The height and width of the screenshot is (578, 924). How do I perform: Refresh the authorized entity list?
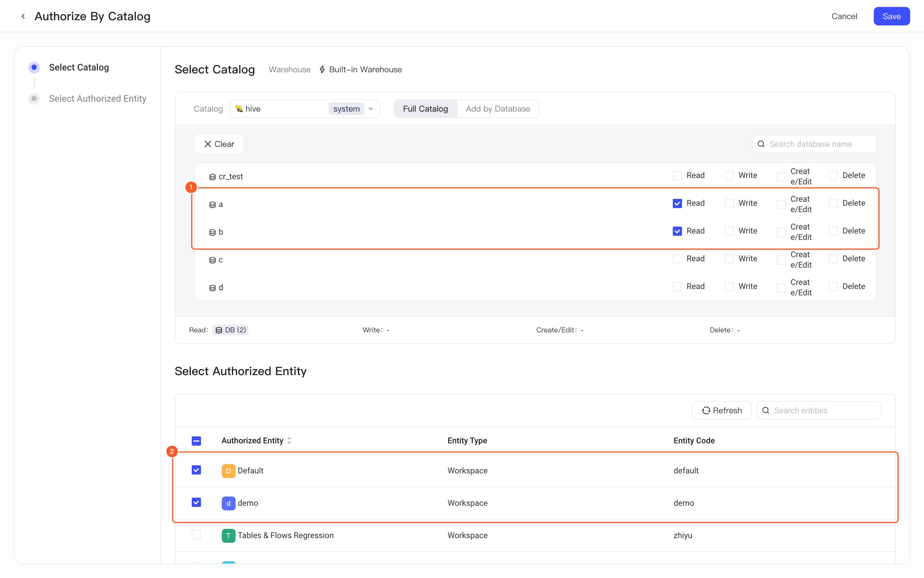[722, 411]
